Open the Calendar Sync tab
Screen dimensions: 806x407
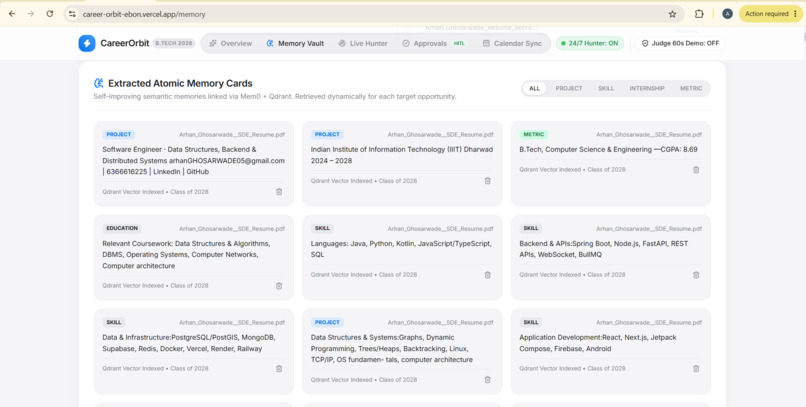[x=512, y=44]
